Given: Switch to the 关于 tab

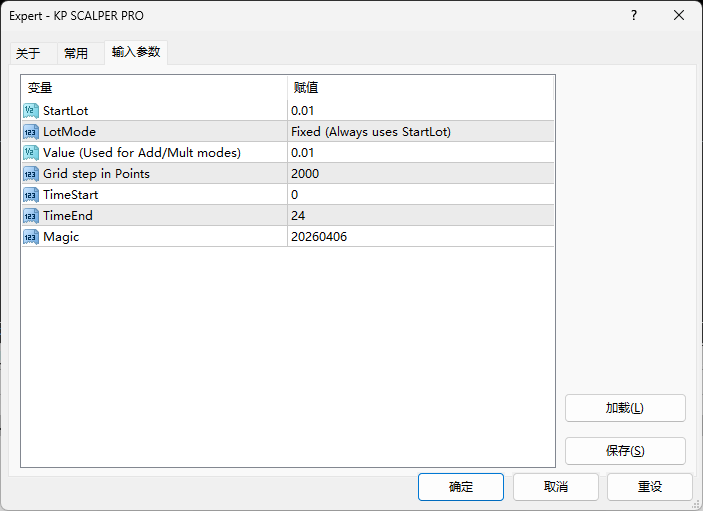Looking at the screenshot, I should (x=28, y=53).
